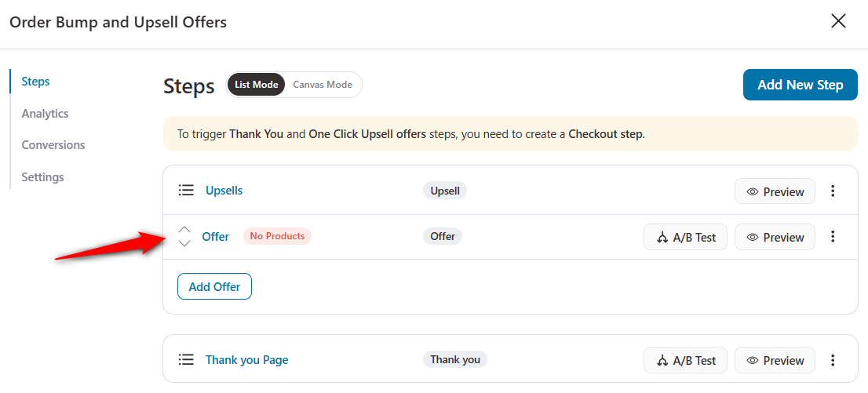Click the drag handle icon beside Upsells
The image size is (868, 393).
186,191
